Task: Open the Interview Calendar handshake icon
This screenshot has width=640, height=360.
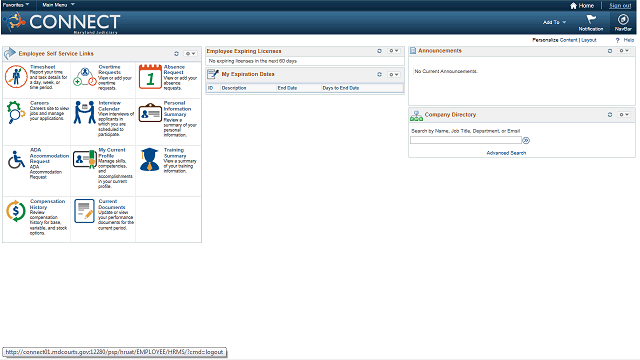Action: pos(84,112)
